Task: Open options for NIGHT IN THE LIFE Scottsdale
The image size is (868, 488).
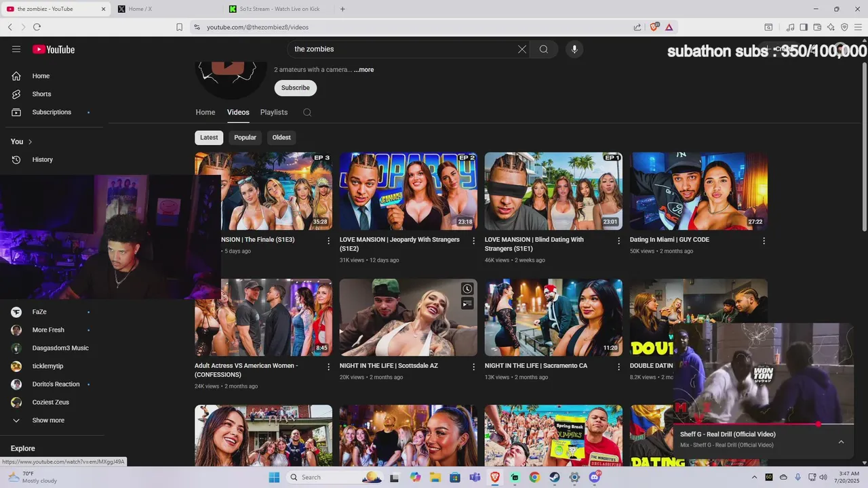Action: (473, 367)
